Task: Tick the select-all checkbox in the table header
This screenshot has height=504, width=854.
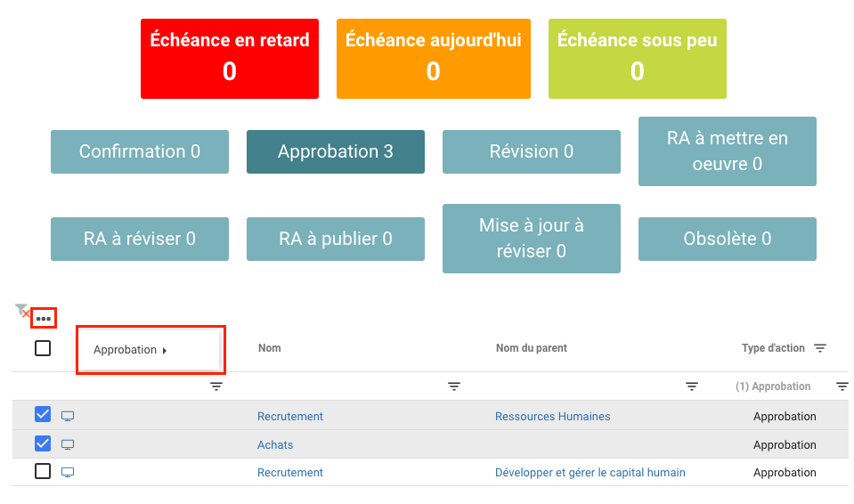Action: click(x=43, y=348)
